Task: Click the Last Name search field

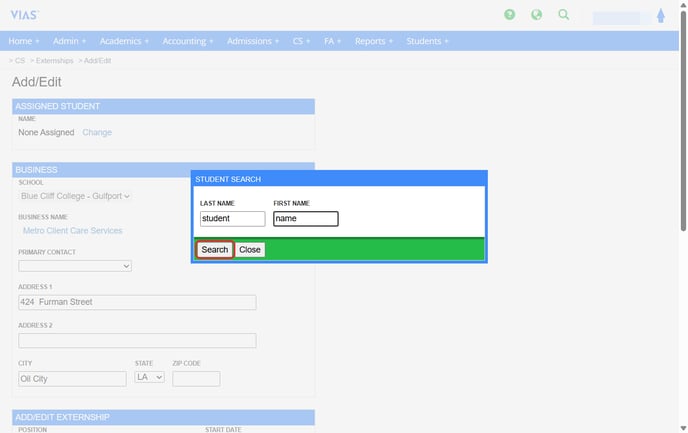Action: [x=232, y=218]
